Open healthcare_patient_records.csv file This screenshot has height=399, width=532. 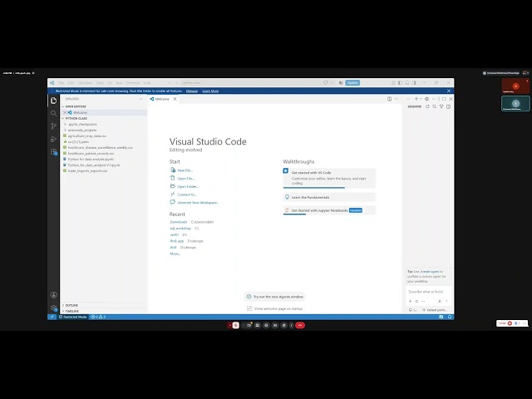point(91,153)
